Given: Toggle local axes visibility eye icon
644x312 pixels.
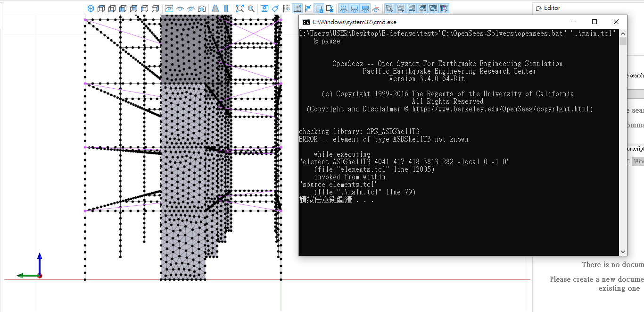Looking at the screenshot, I should (x=376, y=8).
